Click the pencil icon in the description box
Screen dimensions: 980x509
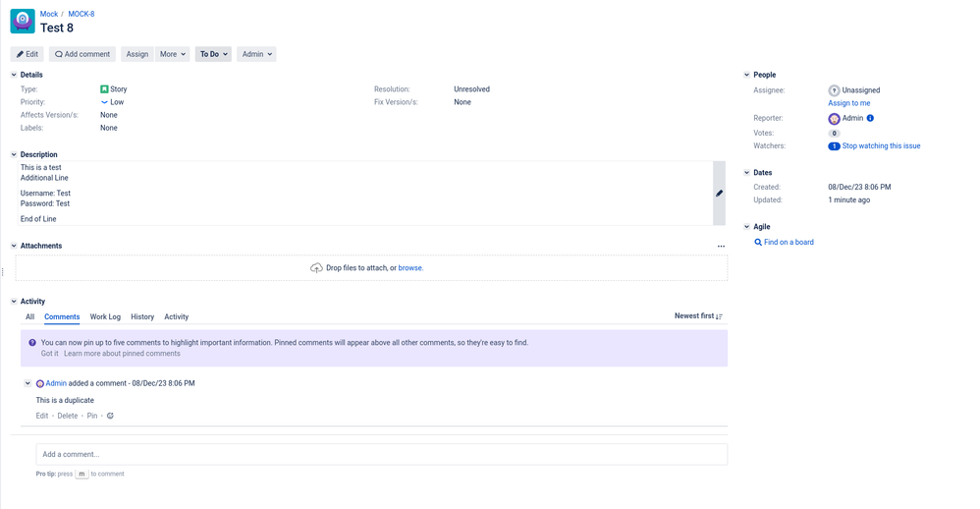click(720, 194)
